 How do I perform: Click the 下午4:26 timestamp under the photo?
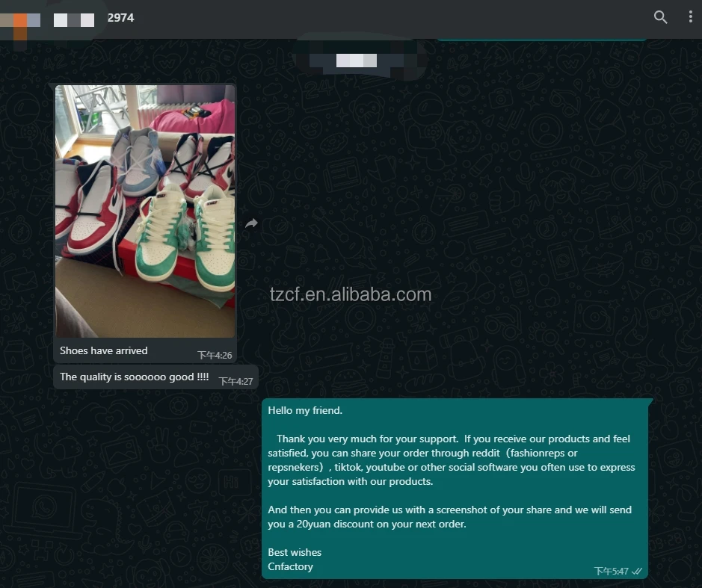[215, 355]
